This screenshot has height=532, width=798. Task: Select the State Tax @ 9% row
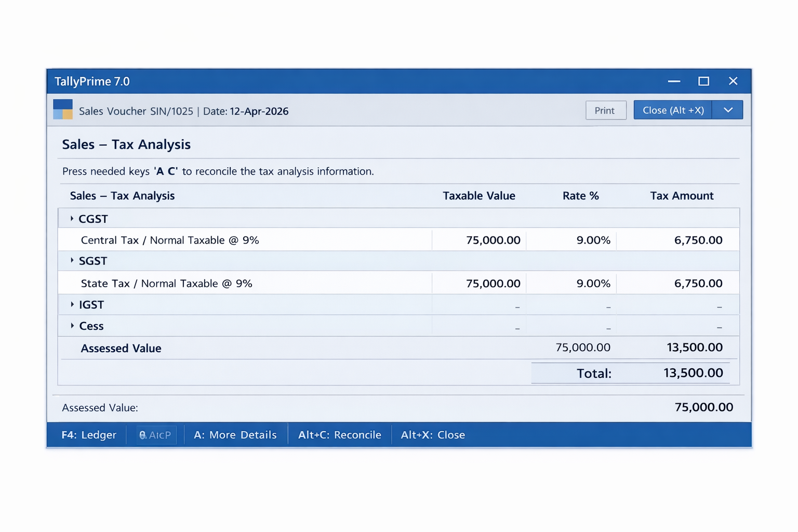(x=166, y=283)
